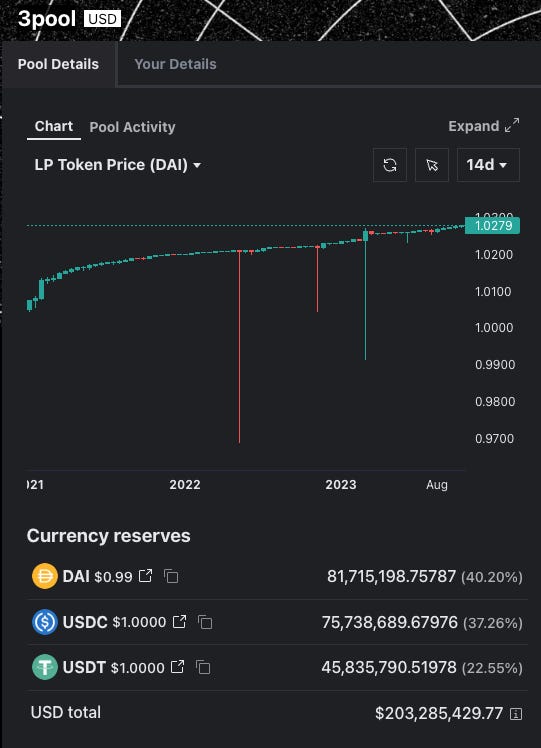541x748 pixels.
Task: Click the USDT token logo
Action: (x=45, y=667)
